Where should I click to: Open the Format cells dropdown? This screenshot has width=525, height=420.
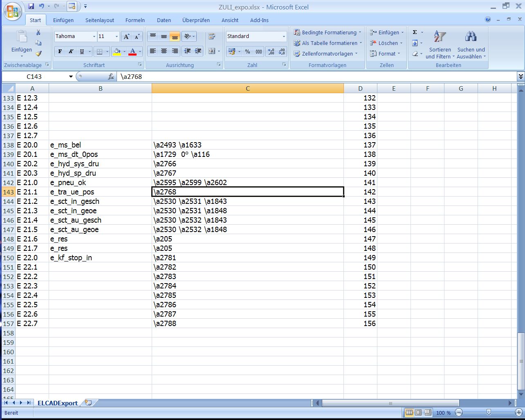(385, 54)
